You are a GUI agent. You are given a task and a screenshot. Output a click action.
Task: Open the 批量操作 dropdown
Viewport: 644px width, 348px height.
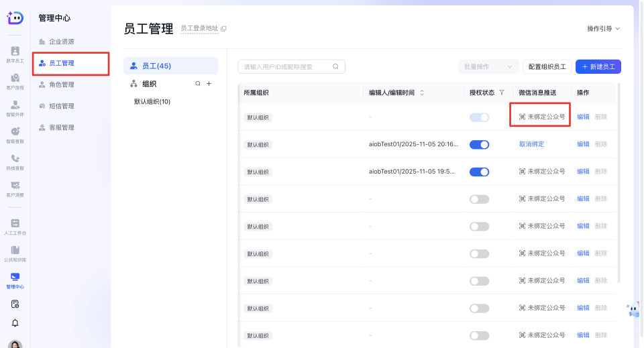(x=488, y=66)
